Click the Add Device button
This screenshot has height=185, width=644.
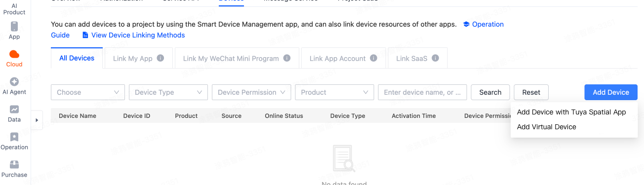pos(611,92)
